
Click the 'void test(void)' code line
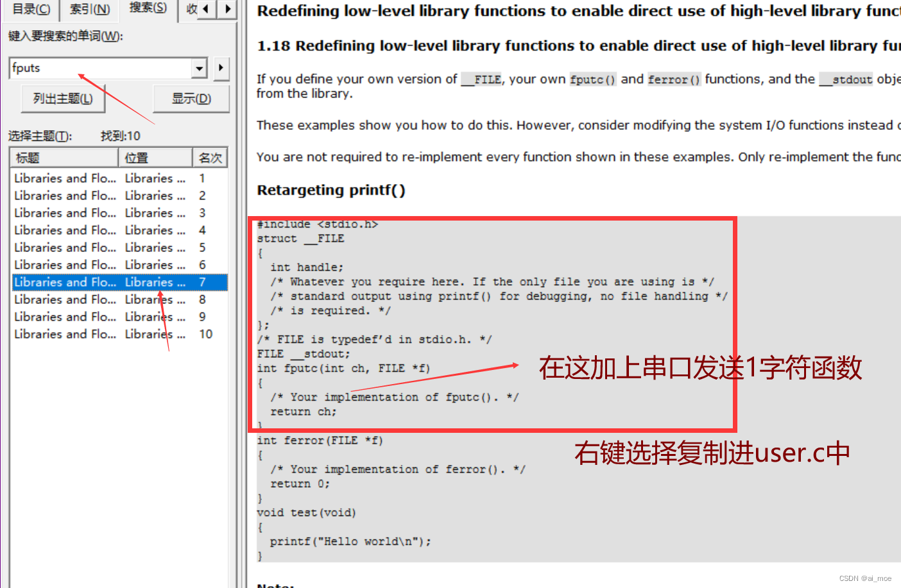click(x=306, y=513)
